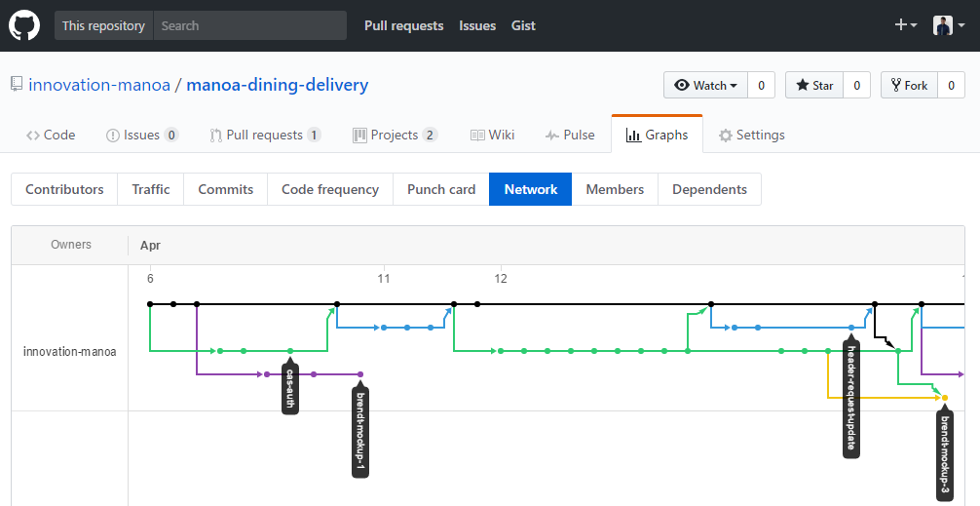Select the Dependents graph tab

(x=709, y=189)
